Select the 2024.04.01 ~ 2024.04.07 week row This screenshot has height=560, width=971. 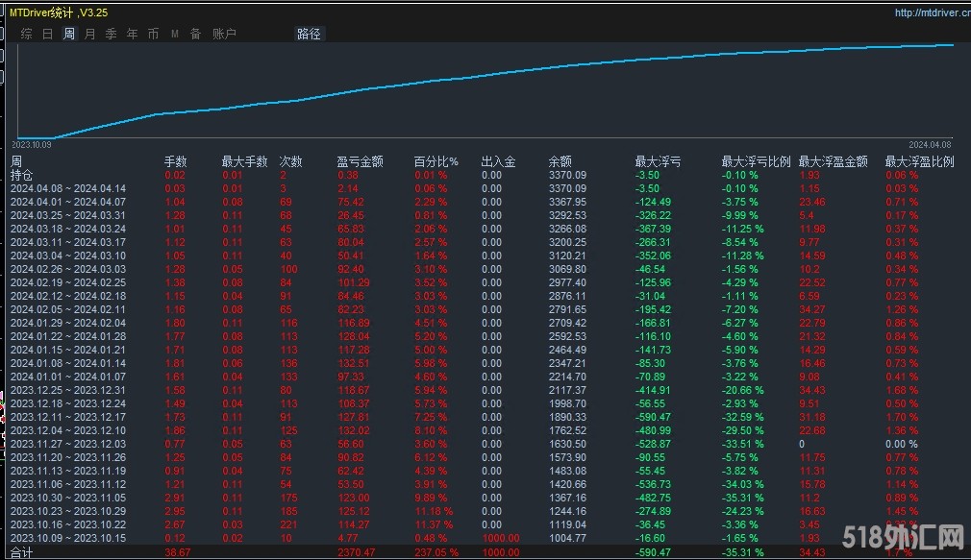pyautogui.click(x=68, y=202)
